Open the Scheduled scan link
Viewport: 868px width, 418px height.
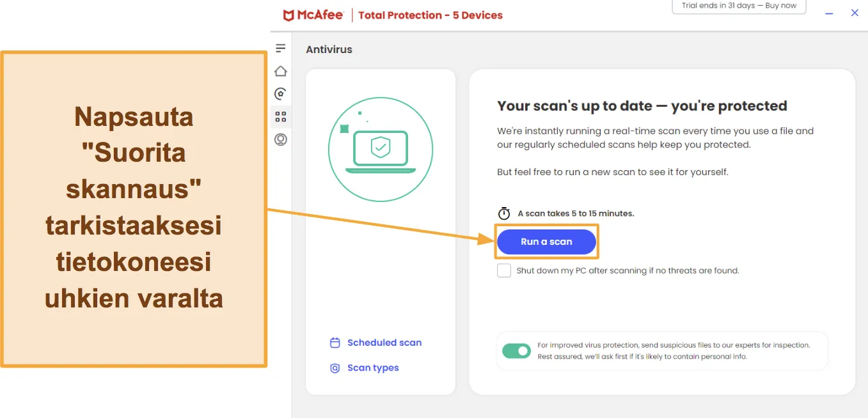click(x=384, y=343)
